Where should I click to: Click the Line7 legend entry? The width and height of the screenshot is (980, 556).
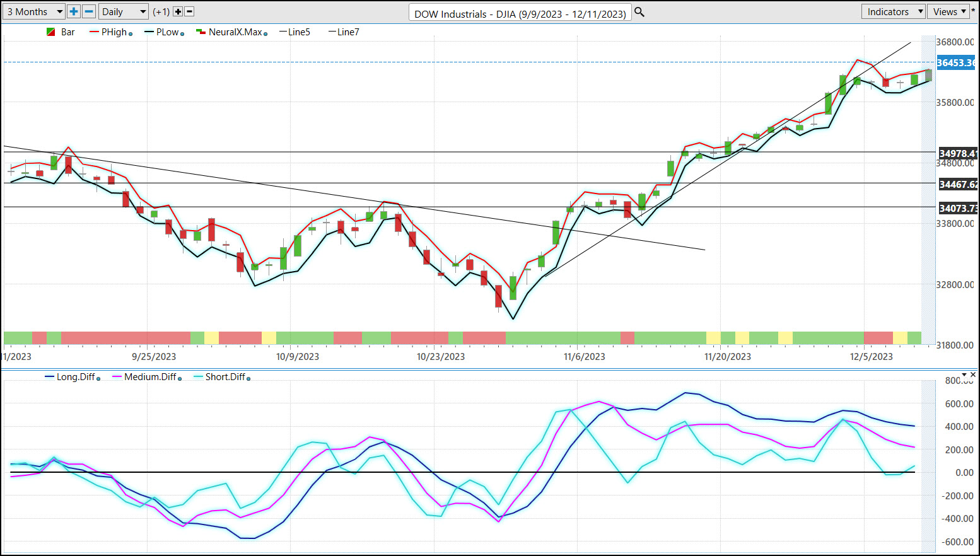[344, 32]
